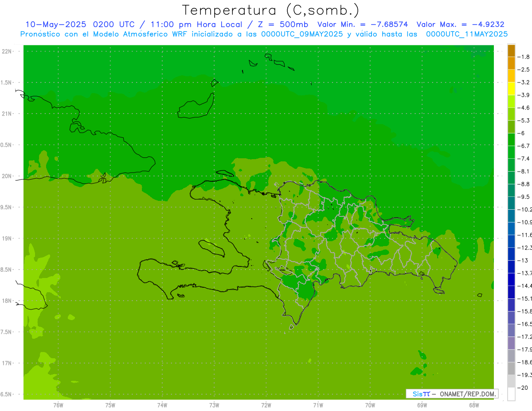Click the "-6.7" legend value
Viewport: 532px width, 411px height.
tap(524, 146)
